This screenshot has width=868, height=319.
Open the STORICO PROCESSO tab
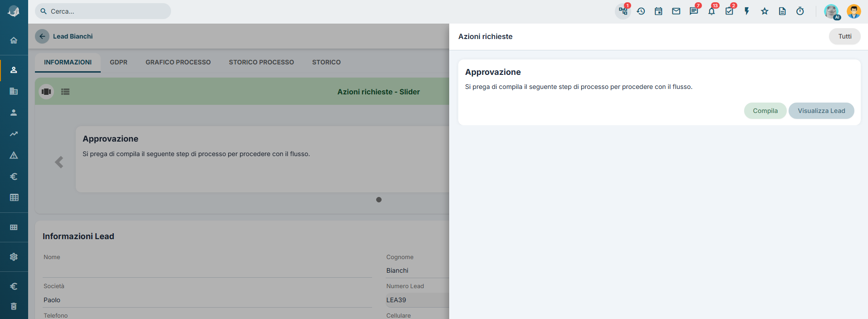[x=261, y=62]
